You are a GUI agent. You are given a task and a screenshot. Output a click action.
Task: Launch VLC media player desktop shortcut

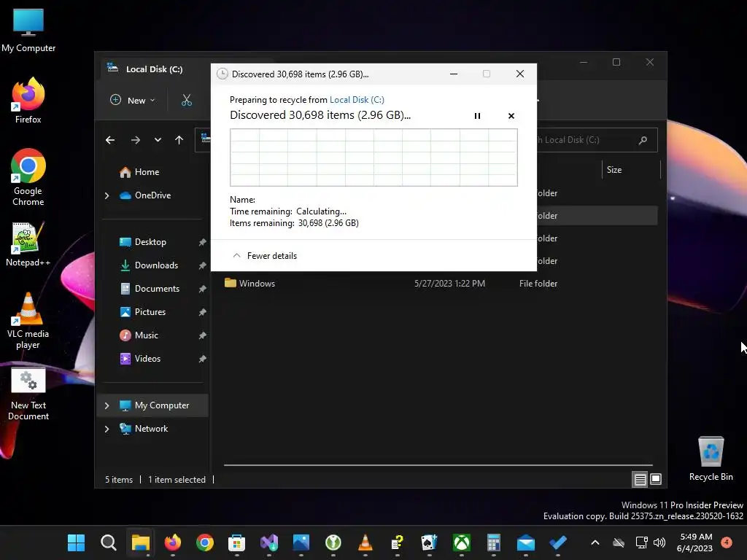pyautogui.click(x=28, y=321)
